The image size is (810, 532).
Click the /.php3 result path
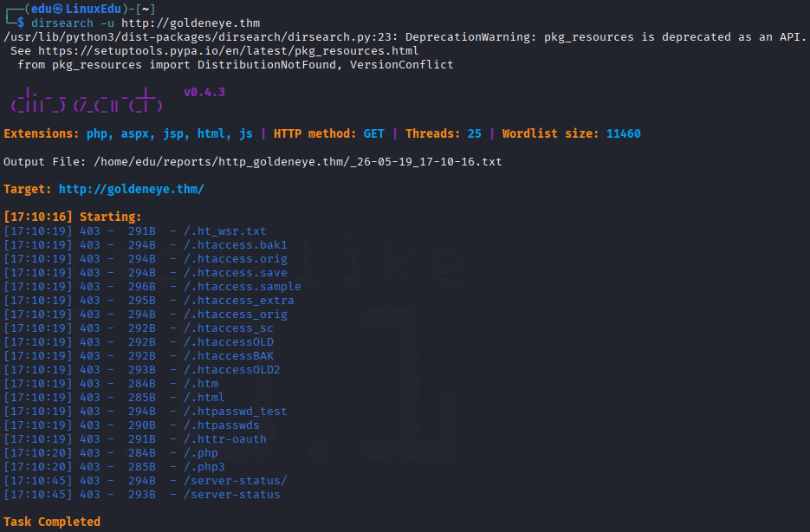204,467
